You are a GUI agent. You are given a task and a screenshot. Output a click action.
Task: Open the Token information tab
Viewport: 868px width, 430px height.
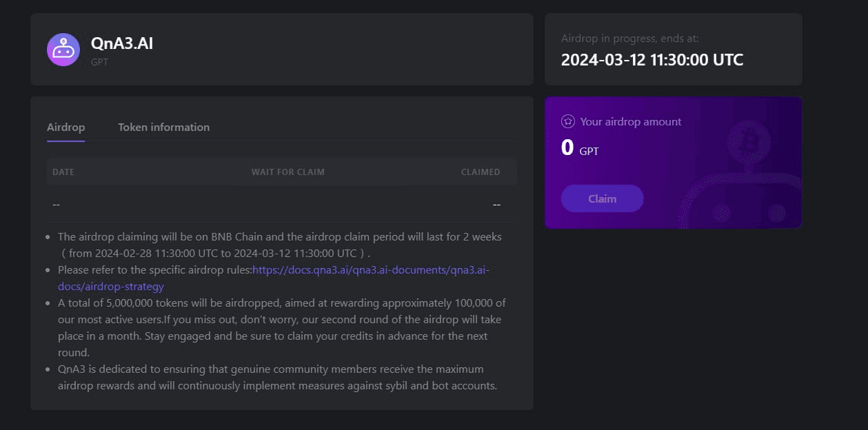click(163, 127)
